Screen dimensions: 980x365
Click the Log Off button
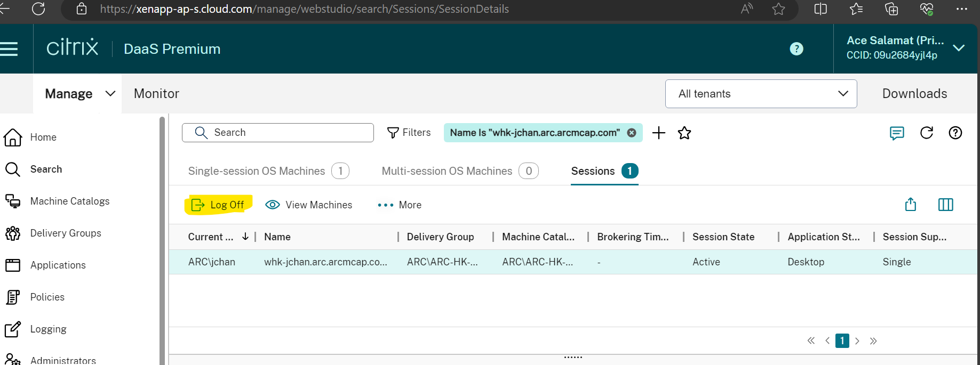click(x=218, y=205)
